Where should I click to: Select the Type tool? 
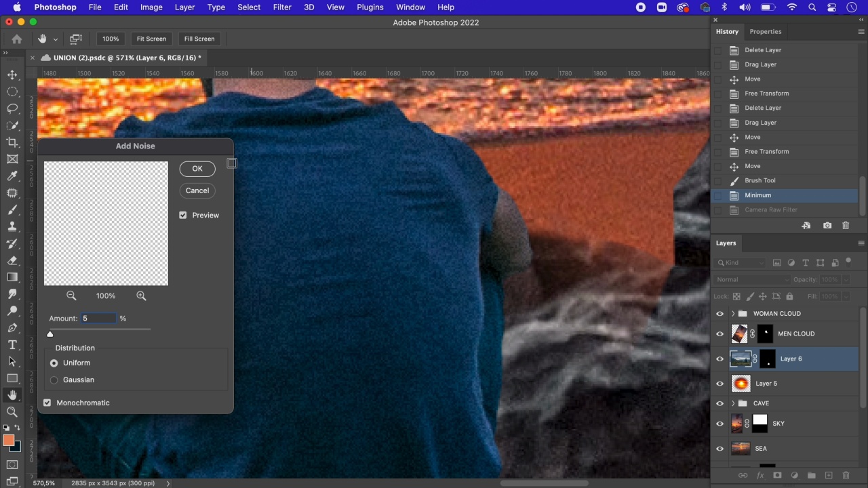point(12,345)
